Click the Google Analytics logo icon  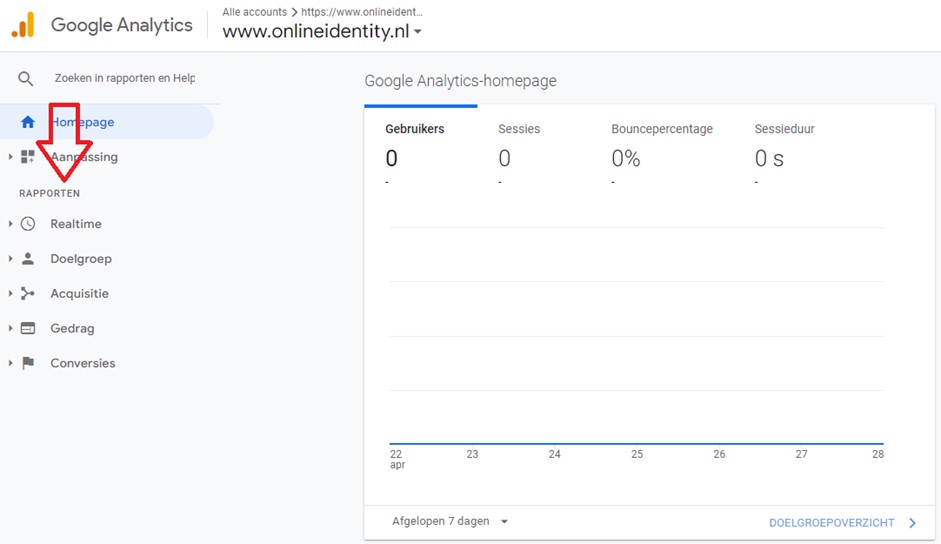point(22,25)
